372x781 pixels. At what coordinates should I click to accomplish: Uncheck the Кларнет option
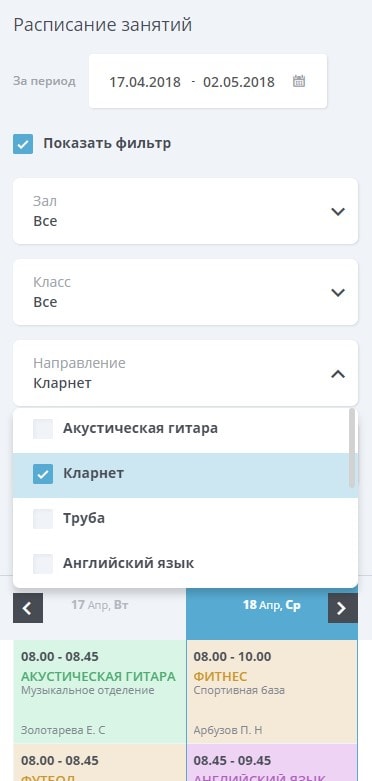coord(43,474)
